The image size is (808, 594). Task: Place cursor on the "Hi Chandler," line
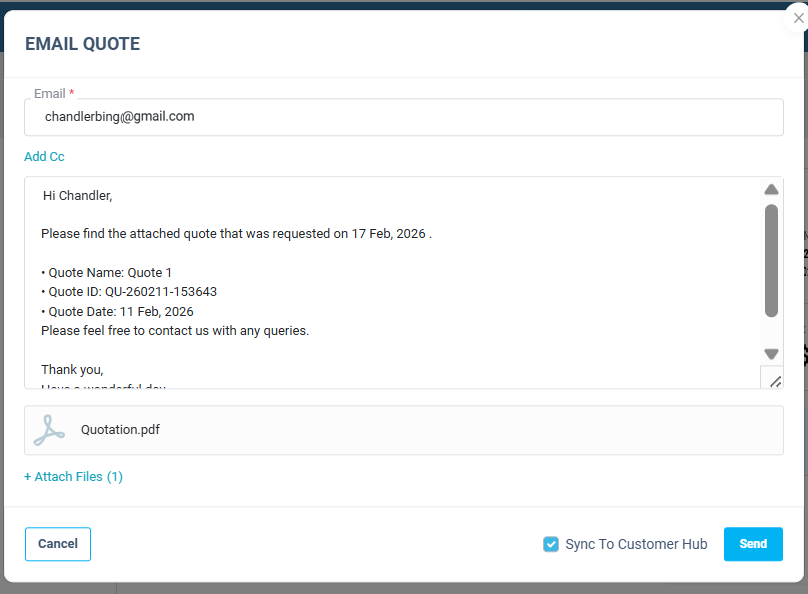point(77,196)
